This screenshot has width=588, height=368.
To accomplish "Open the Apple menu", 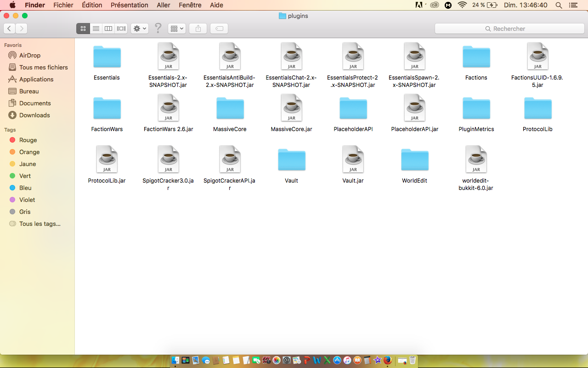I will [x=12, y=5].
